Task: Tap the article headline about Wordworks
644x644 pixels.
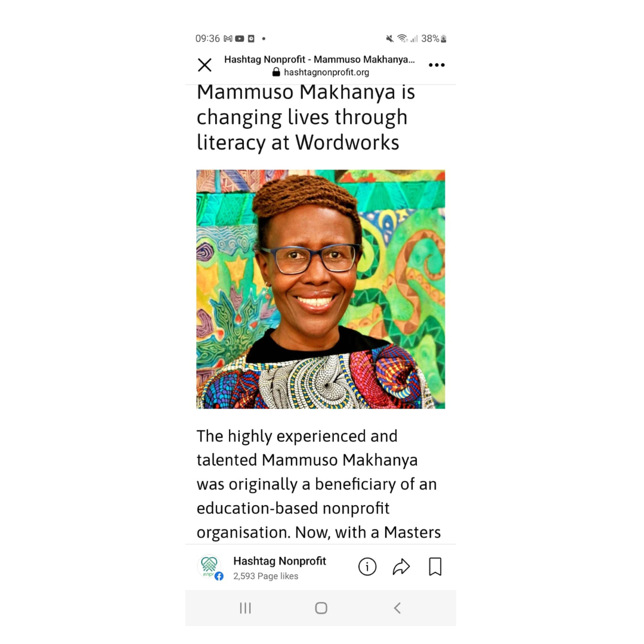Action: click(306, 117)
